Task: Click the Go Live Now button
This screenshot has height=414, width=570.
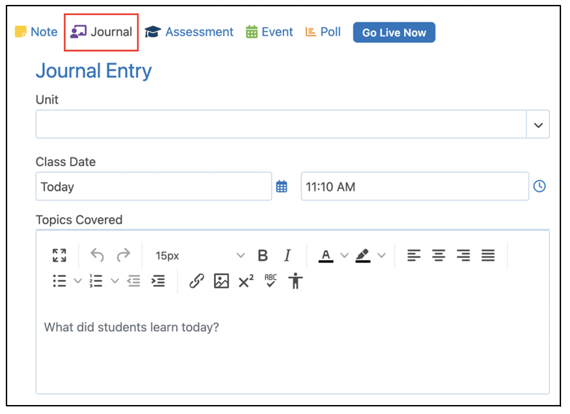Action: click(x=394, y=32)
